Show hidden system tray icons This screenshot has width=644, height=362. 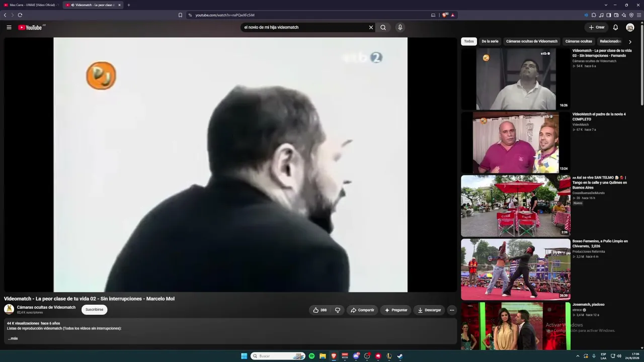(x=578, y=356)
